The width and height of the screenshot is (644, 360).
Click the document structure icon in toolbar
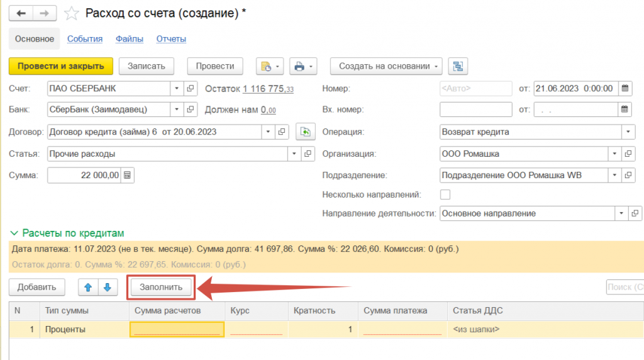tap(458, 66)
